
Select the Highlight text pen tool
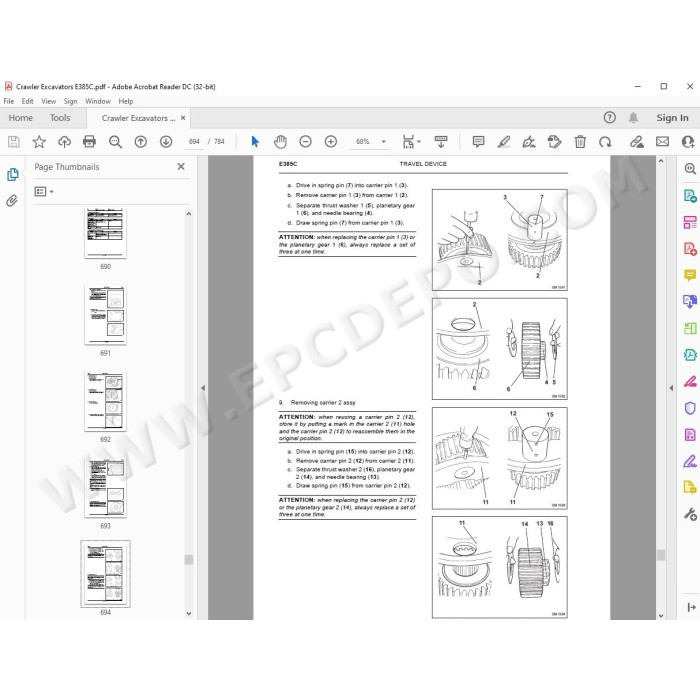[504, 142]
